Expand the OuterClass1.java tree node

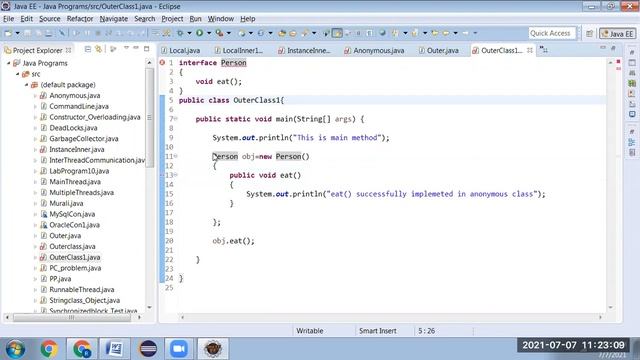35,258
